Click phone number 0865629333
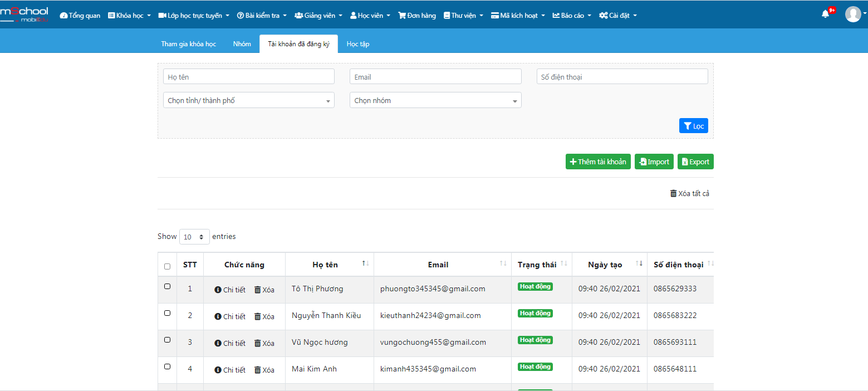 [x=675, y=289]
